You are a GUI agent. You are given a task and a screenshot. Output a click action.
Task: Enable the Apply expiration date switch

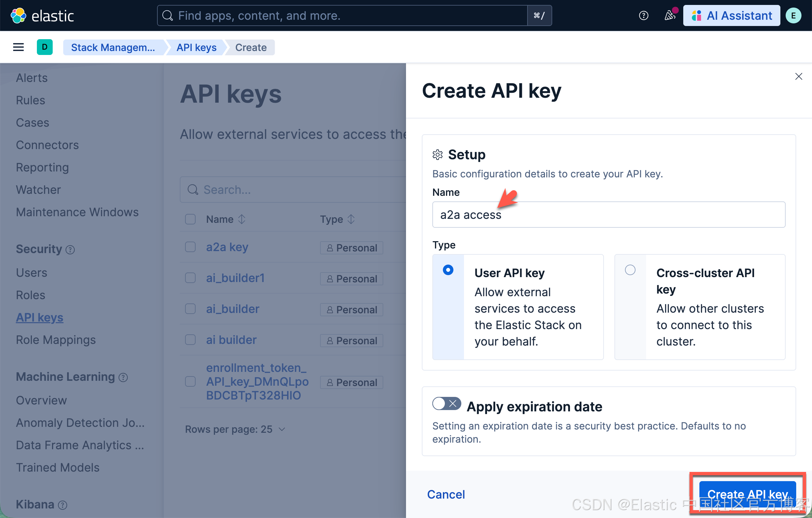coord(447,403)
